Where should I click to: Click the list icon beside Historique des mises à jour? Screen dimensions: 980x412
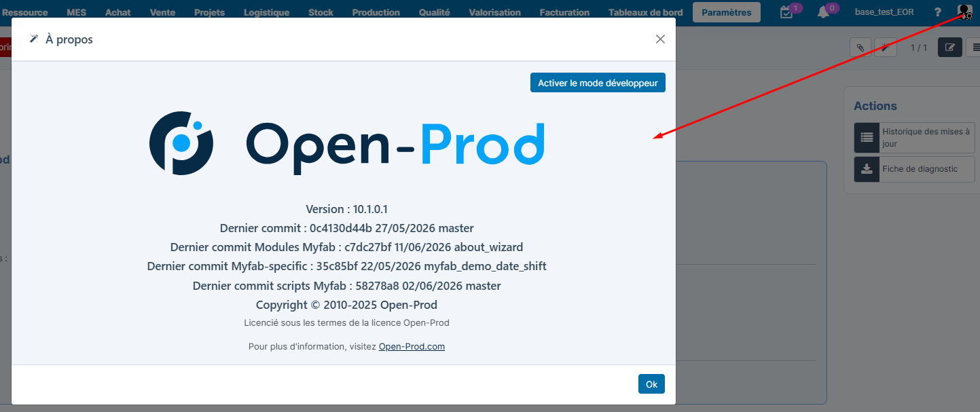(x=867, y=138)
